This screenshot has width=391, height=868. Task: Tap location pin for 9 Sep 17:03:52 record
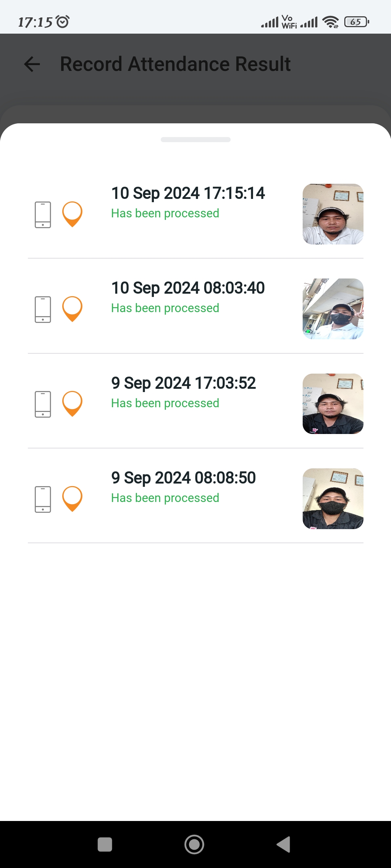tap(72, 403)
